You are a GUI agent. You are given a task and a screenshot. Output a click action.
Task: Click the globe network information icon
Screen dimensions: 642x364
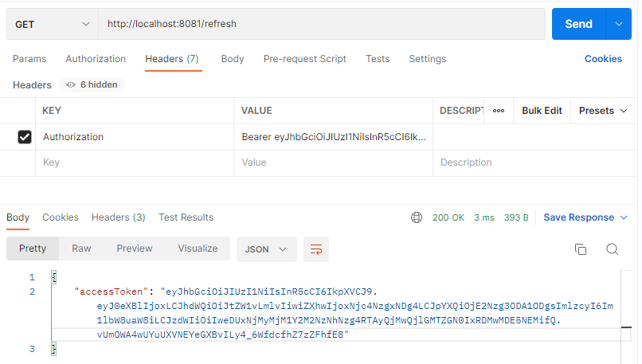point(417,217)
